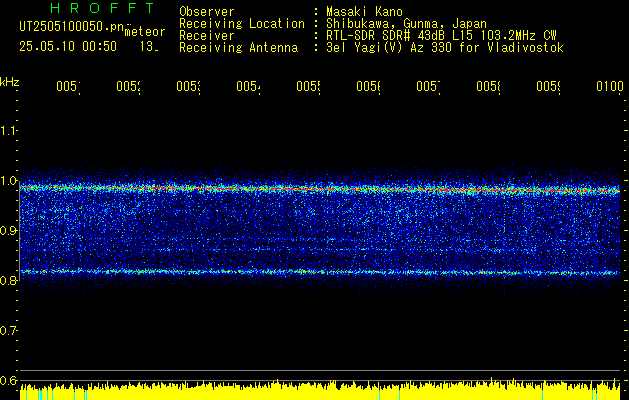This screenshot has height=400, width=629.
Task: Click Shibukawa, Gunma, Japan text
Action: (x=406, y=24)
